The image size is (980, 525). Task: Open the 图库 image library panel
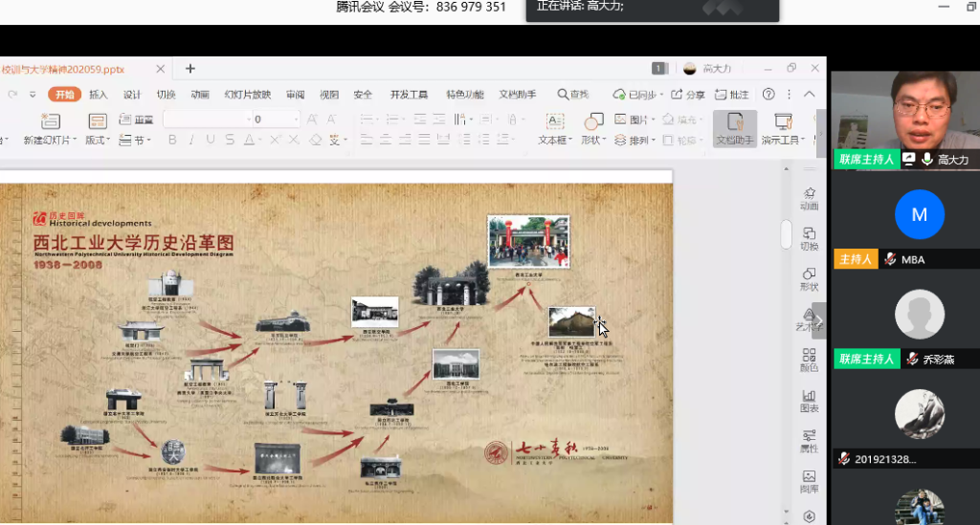pos(809,481)
